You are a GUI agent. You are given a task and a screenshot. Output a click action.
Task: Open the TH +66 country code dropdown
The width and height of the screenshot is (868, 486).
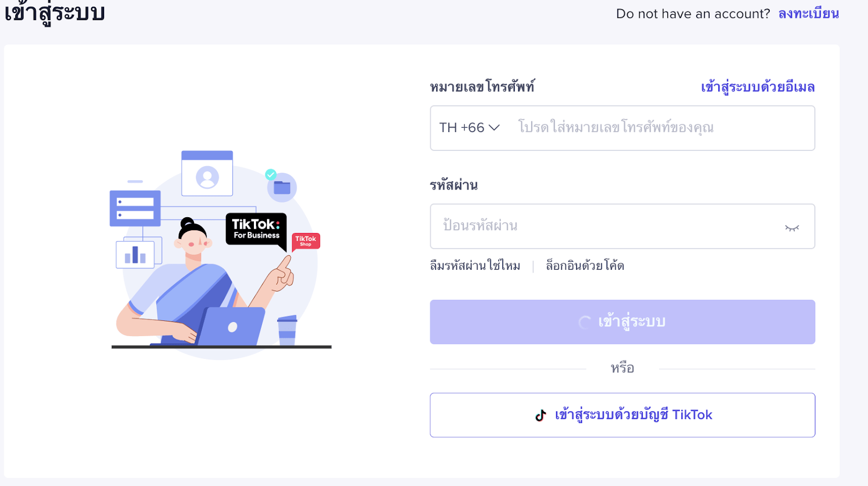(x=469, y=128)
